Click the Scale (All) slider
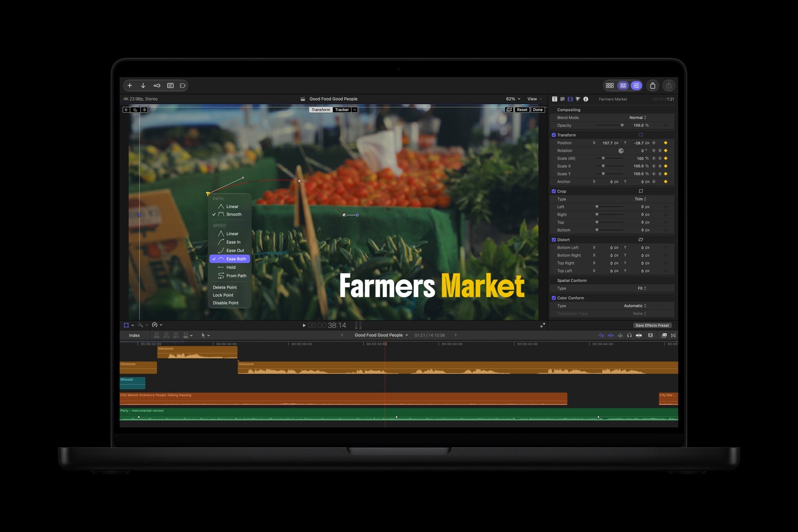Image resolution: width=798 pixels, height=532 pixels. click(609, 158)
